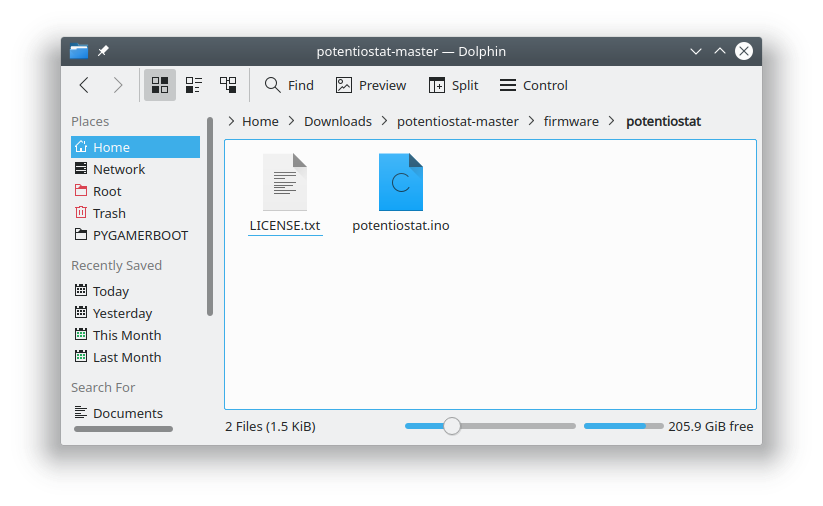Viewport: 823px width, 506px height.
Task: Switch to Details tree view mode
Action: click(x=228, y=85)
